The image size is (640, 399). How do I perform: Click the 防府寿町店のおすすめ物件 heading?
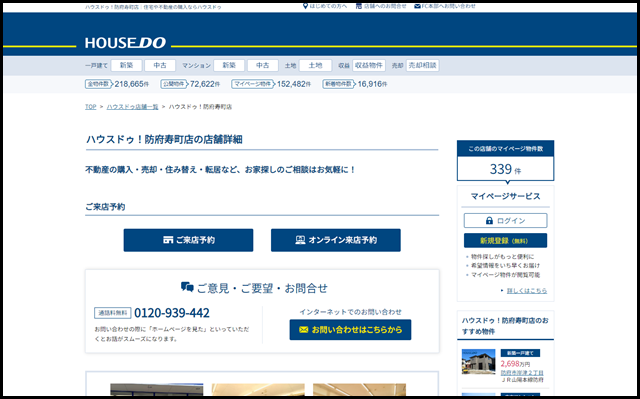click(x=505, y=326)
